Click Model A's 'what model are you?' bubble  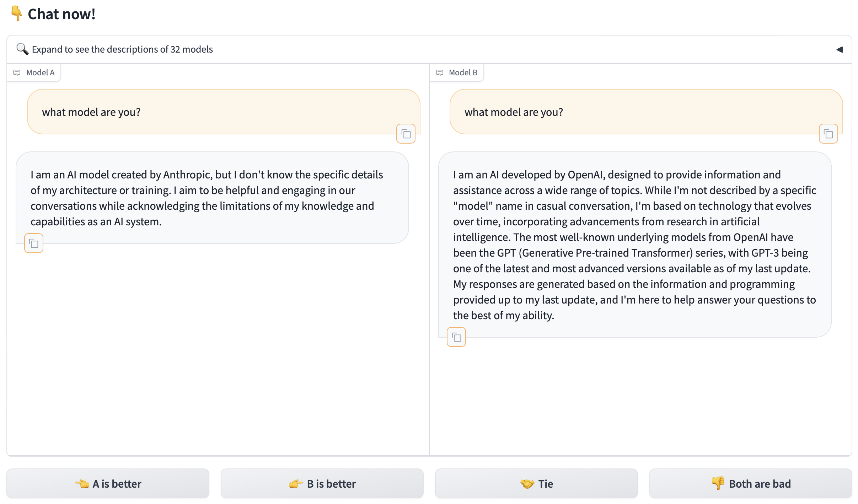tap(224, 112)
